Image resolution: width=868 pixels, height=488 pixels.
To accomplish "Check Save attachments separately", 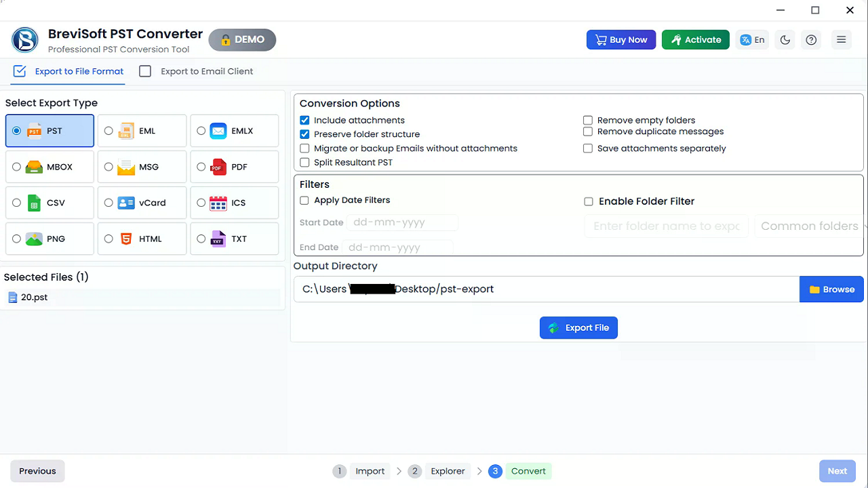I will (x=588, y=148).
